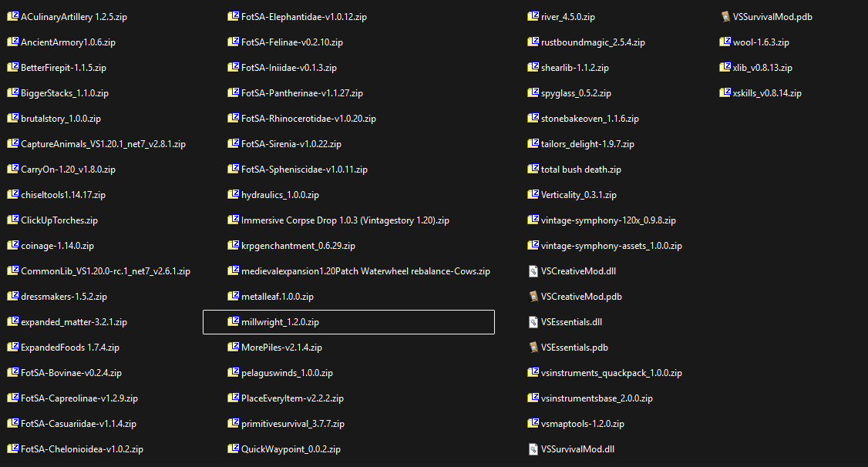
Task: Click FotSA-Chelonioidea-v1.0.2.zip file name
Action: 82,449
